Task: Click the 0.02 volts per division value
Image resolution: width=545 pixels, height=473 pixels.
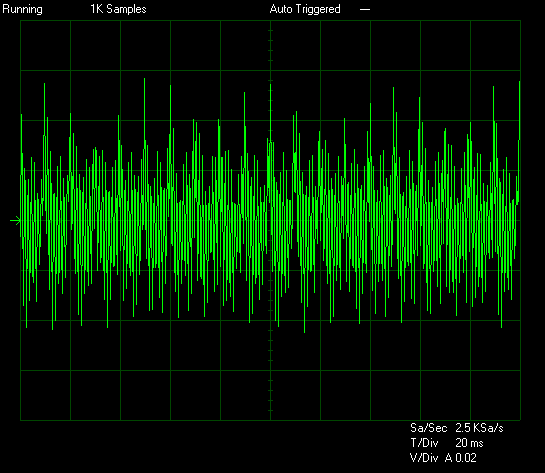Action: 466,458
